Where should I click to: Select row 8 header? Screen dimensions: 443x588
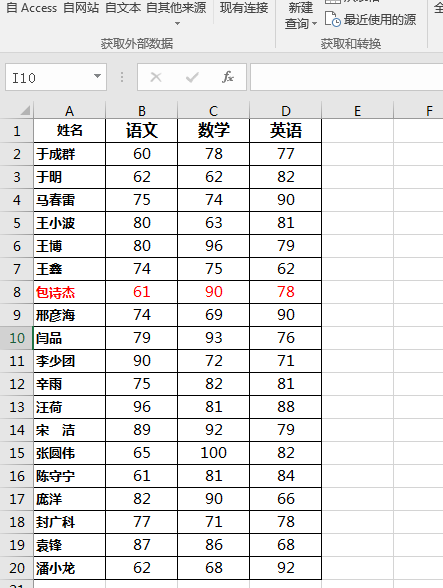17,292
